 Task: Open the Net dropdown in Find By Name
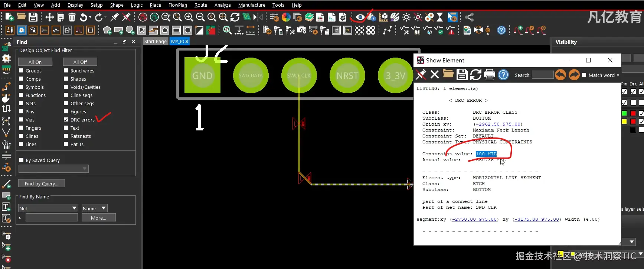(x=48, y=208)
